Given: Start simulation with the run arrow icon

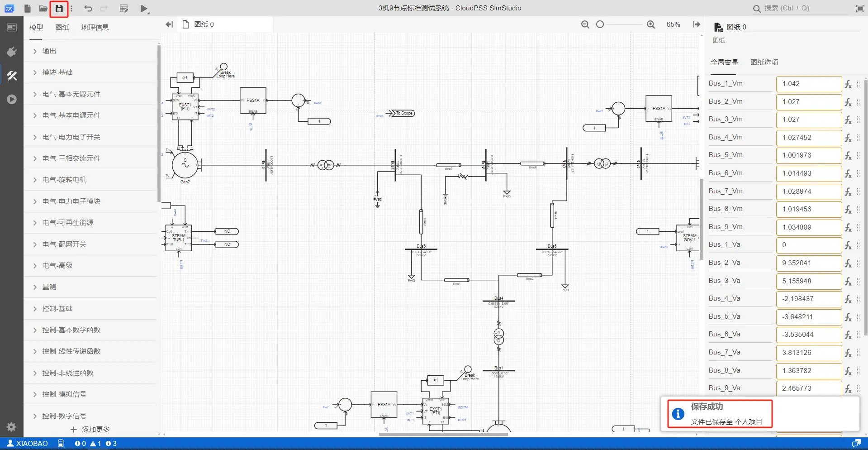Looking at the screenshot, I should (144, 9).
